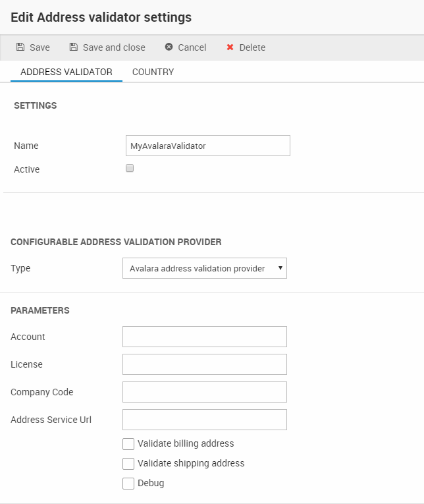424x504 pixels.
Task: Select the Delete text label in toolbar
Action: coord(252,47)
